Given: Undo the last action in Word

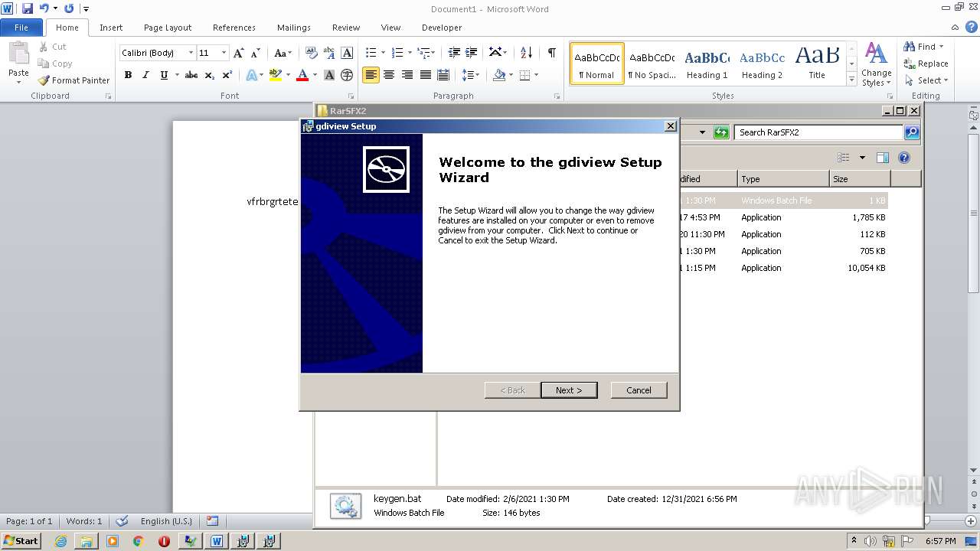Looking at the screenshot, I should 44,8.
